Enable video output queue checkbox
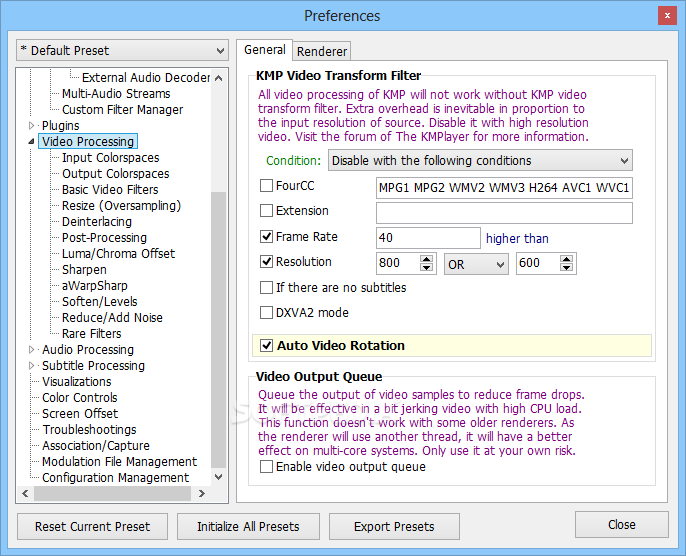 pyautogui.click(x=266, y=467)
